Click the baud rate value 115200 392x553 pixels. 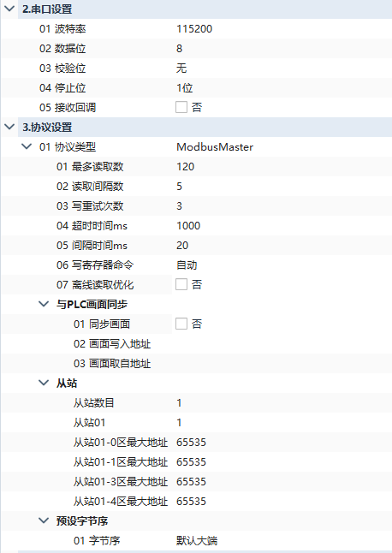click(194, 29)
